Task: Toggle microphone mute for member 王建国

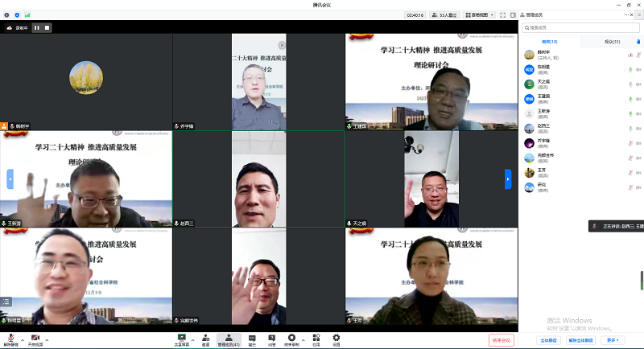Action: coord(630,99)
